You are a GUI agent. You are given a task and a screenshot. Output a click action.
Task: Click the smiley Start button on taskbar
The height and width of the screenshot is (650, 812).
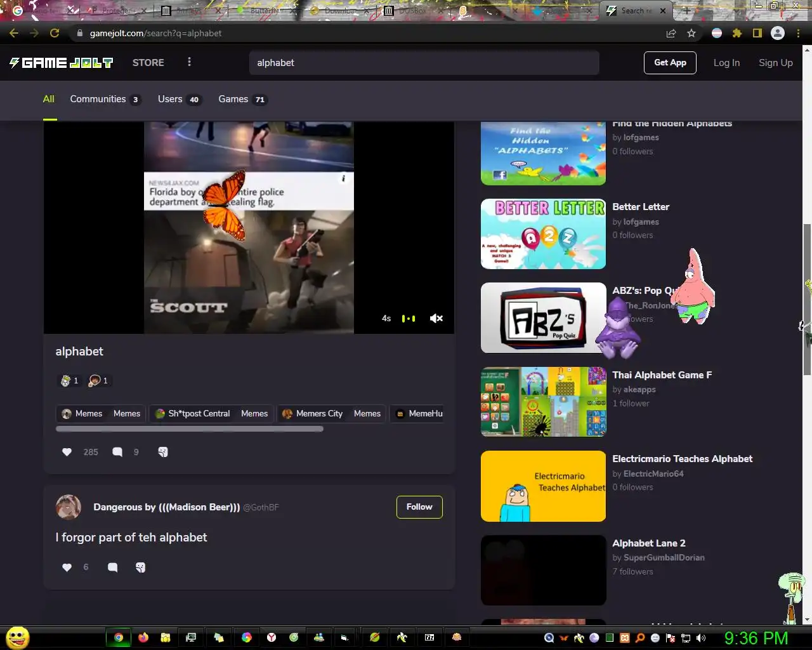click(x=17, y=637)
